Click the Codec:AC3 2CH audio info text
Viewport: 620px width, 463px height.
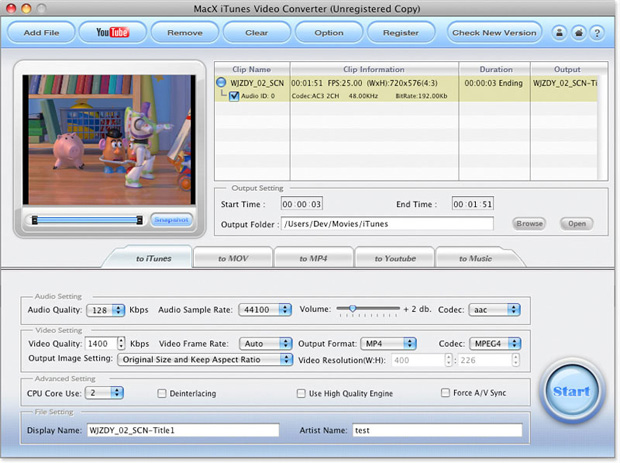315,96
